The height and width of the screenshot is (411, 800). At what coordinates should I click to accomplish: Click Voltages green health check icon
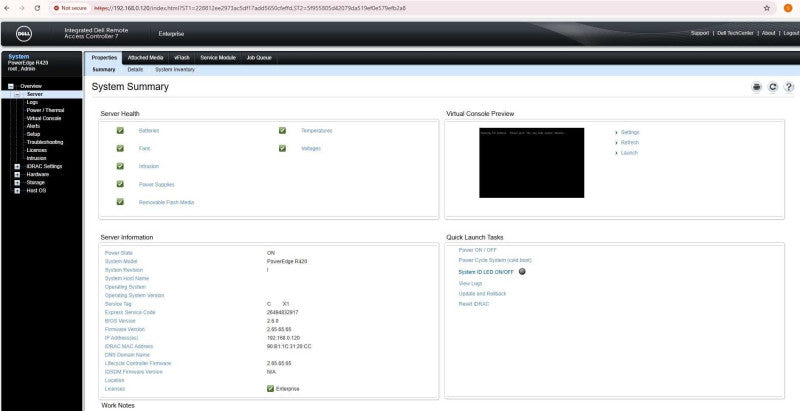(282, 148)
